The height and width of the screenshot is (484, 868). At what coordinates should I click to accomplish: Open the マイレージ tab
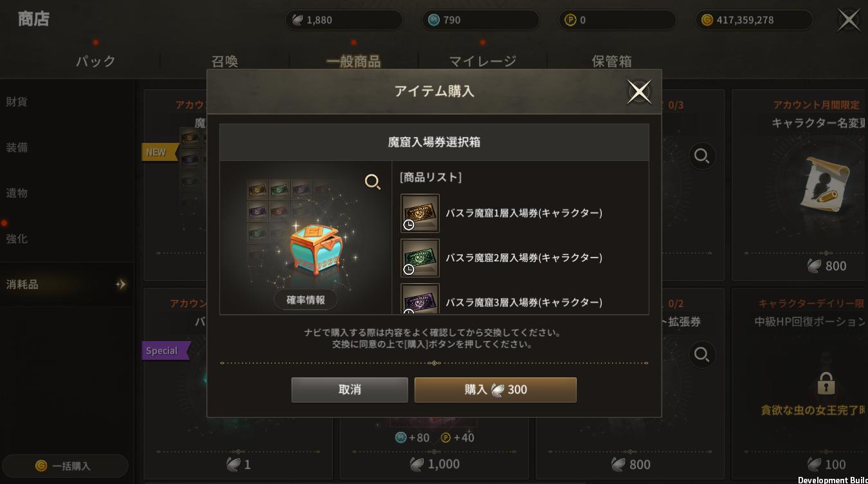[483, 61]
